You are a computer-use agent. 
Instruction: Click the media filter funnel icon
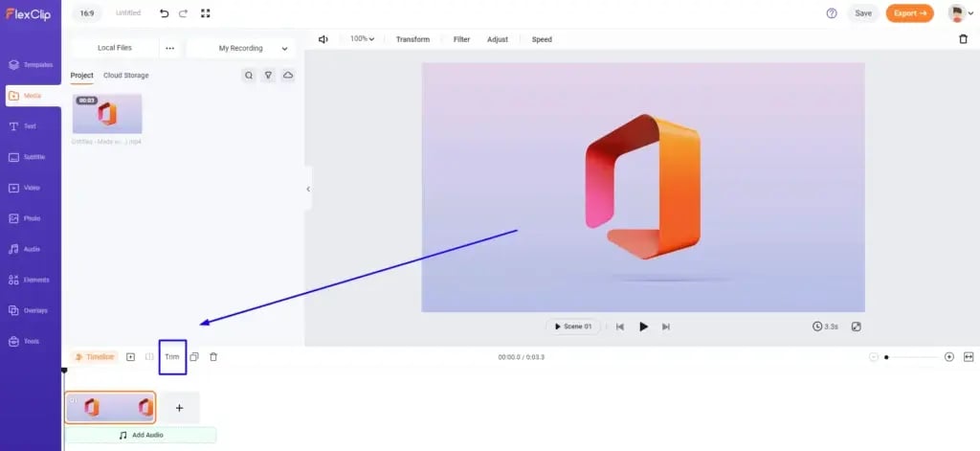tap(269, 76)
